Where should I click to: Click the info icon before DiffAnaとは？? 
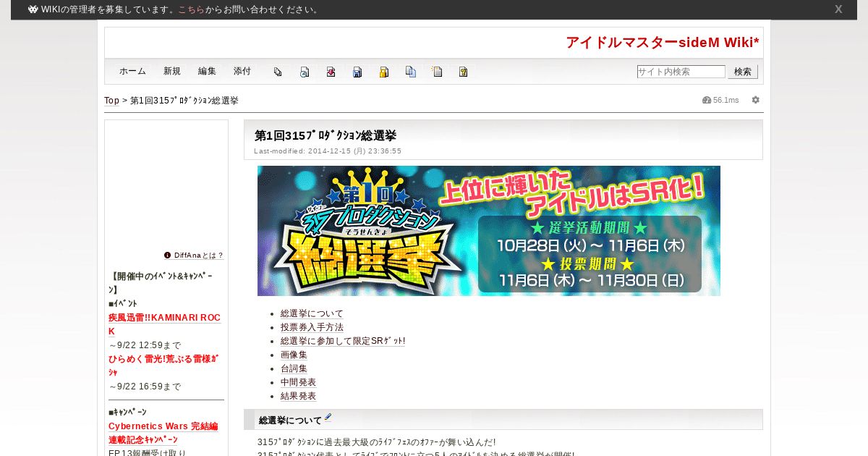coord(168,256)
